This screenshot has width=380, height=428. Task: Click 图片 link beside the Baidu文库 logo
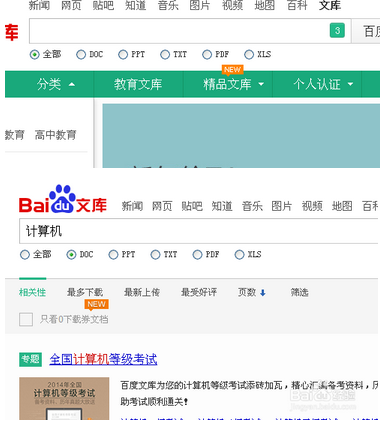[282, 206]
